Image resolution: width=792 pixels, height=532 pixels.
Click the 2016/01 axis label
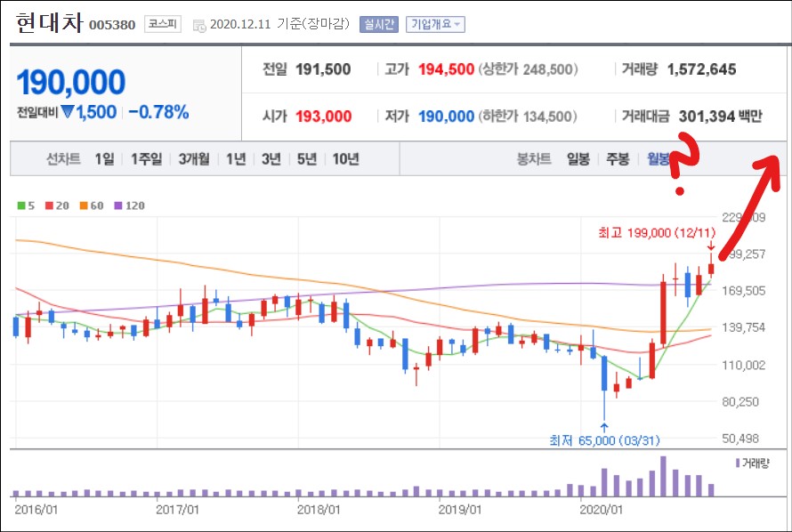[36, 509]
